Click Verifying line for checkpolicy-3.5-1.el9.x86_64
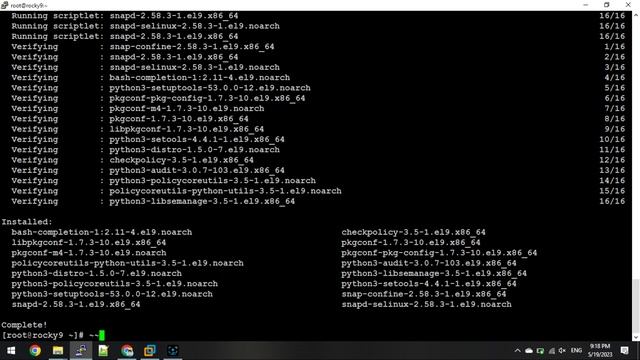Screen dimensions: 640x360 point(133,160)
